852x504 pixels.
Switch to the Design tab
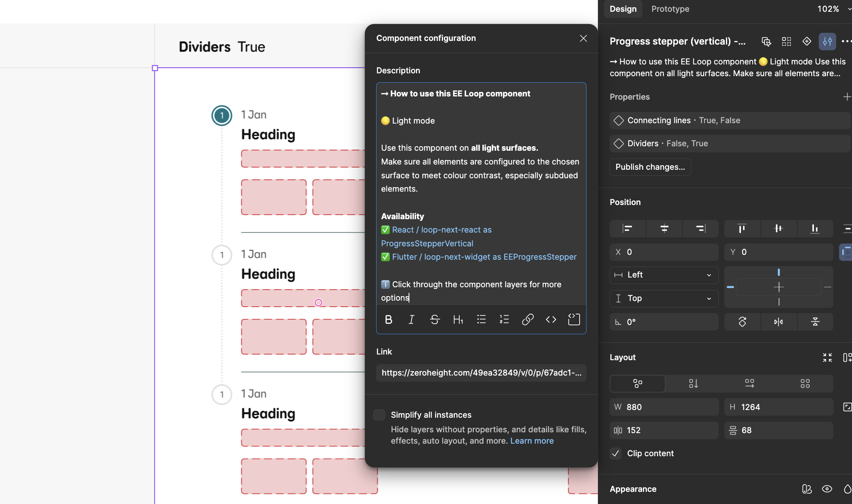pyautogui.click(x=623, y=9)
